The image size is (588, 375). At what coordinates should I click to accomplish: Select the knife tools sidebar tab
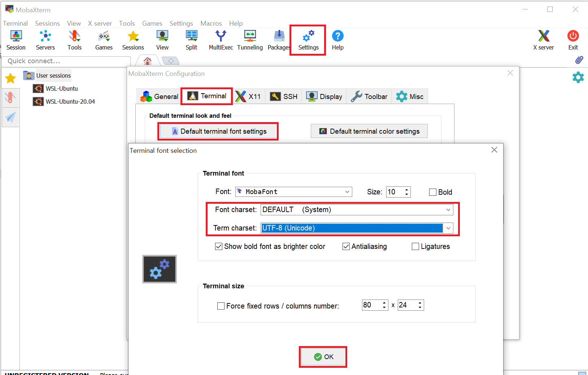click(x=10, y=98)
